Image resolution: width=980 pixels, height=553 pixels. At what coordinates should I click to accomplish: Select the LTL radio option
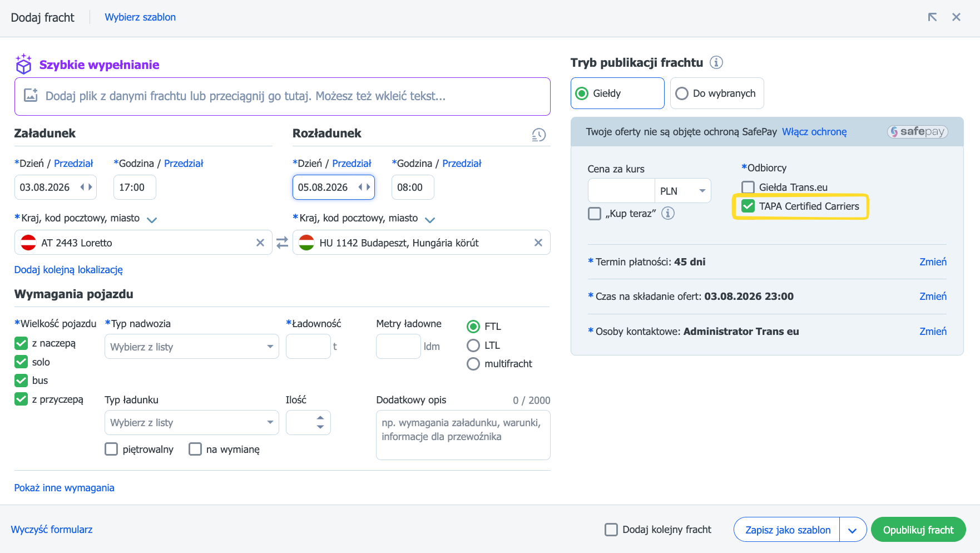point(473,345)
